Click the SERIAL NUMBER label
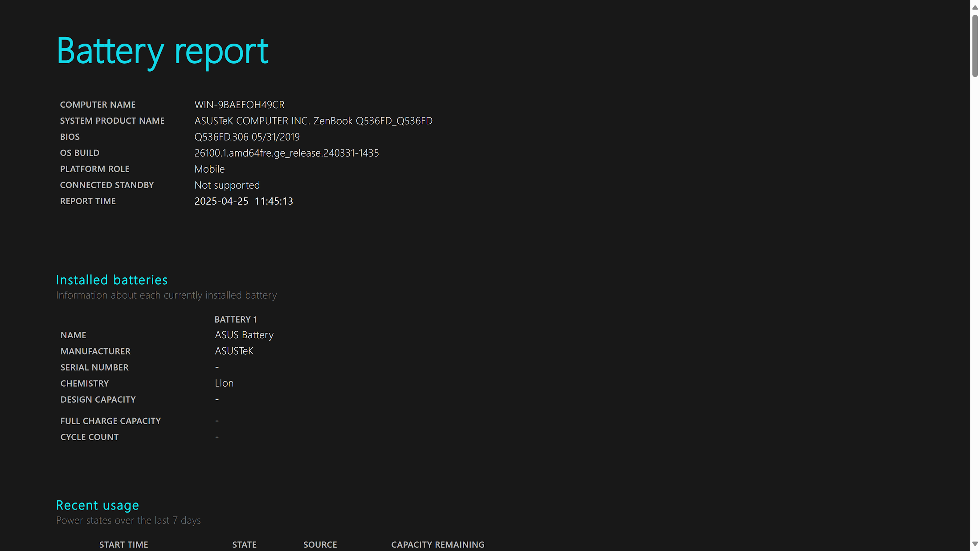 click(x=94, y=367)
